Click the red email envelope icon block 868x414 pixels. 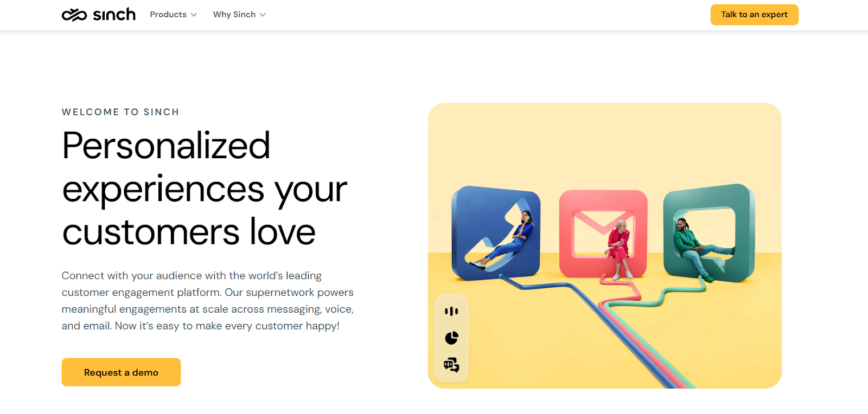coord(603,234)
